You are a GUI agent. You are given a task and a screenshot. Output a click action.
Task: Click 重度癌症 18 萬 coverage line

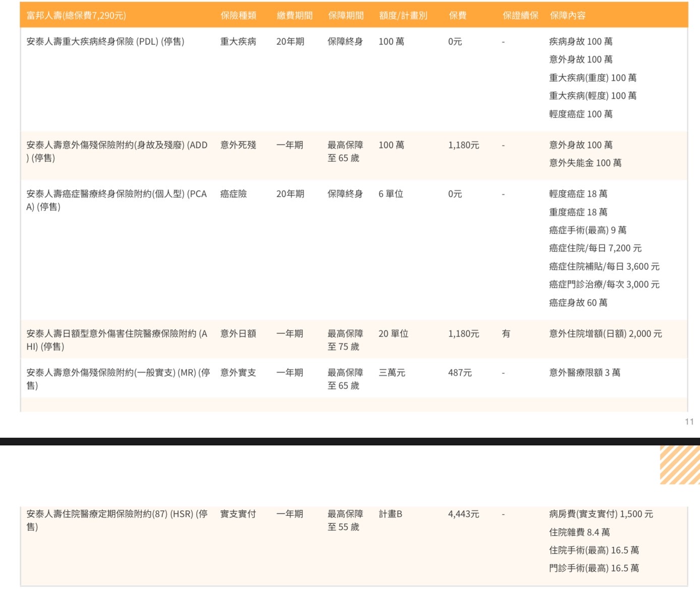578,212
